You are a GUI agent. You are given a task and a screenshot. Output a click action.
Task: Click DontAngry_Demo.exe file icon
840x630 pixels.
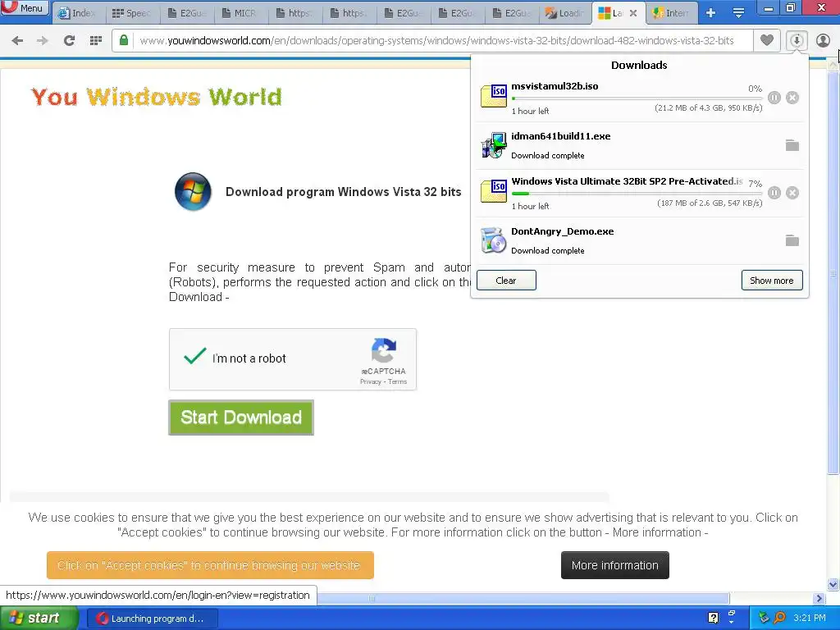click(x=493, y=240)
